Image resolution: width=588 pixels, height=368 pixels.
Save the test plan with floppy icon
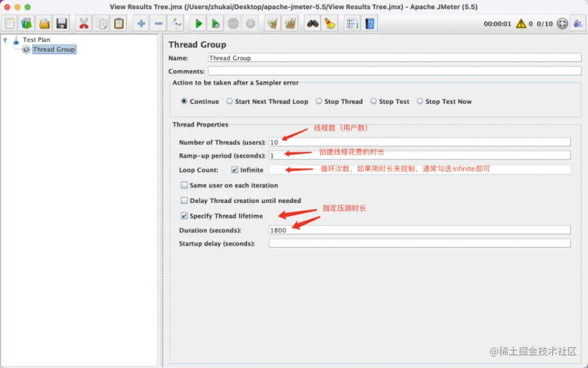pyautogui.click(x=62, y=23)
